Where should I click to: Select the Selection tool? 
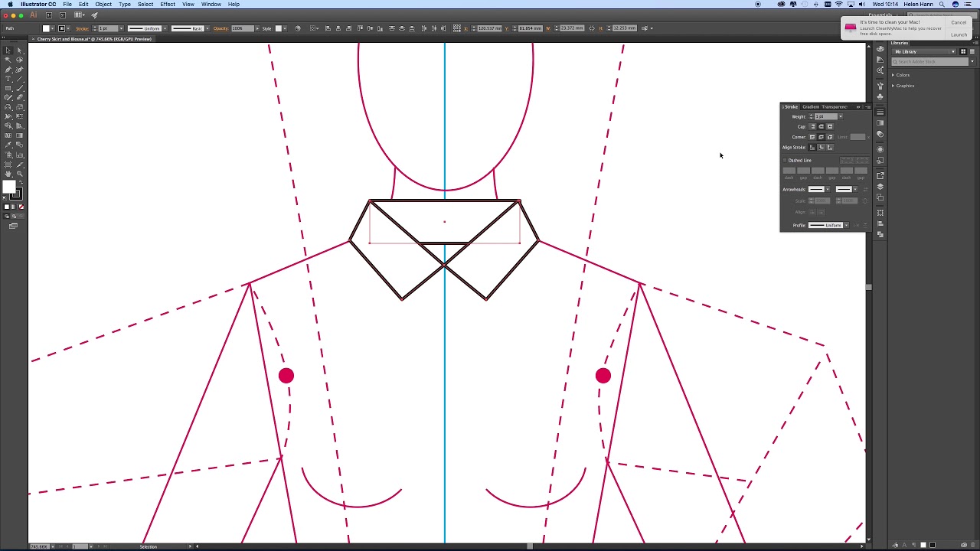click(8, 50)
